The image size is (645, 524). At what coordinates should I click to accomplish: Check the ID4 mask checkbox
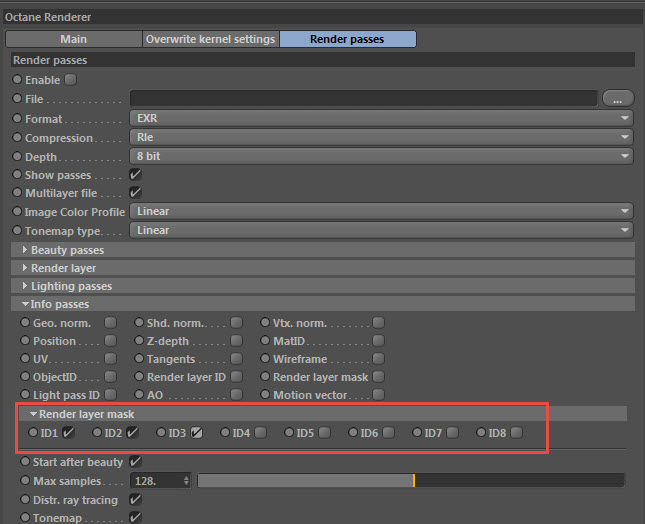260,433
